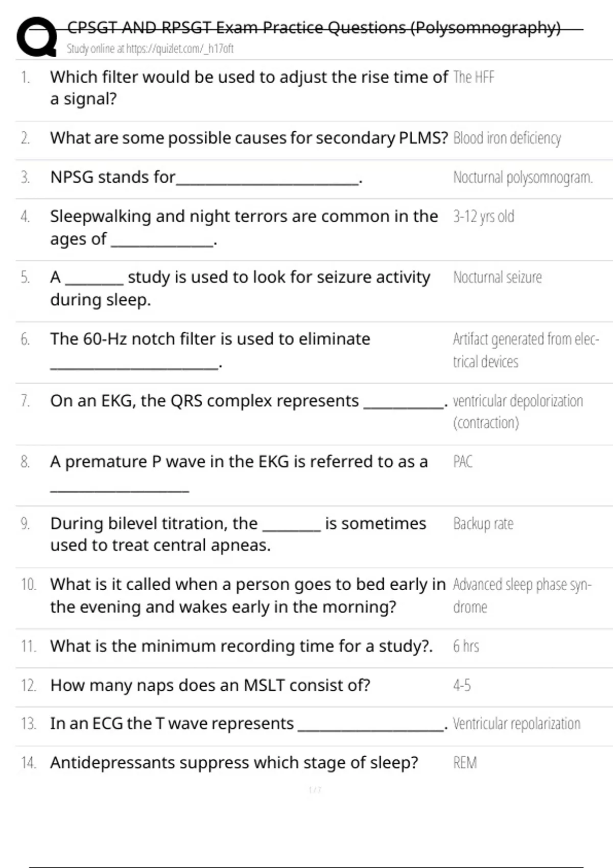This screenshot has width=613, height=868.
Task: Click the blank after 'ages of'
Action: 162,241
